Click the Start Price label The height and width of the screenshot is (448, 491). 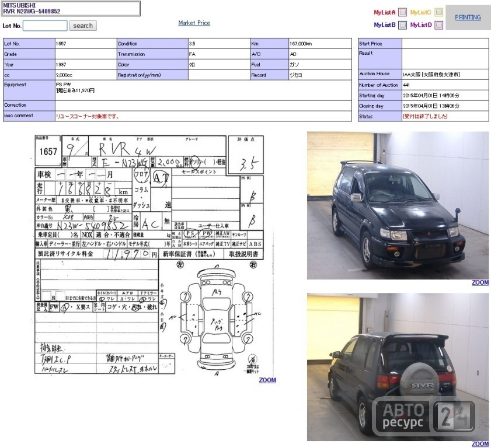click(371, 44)
